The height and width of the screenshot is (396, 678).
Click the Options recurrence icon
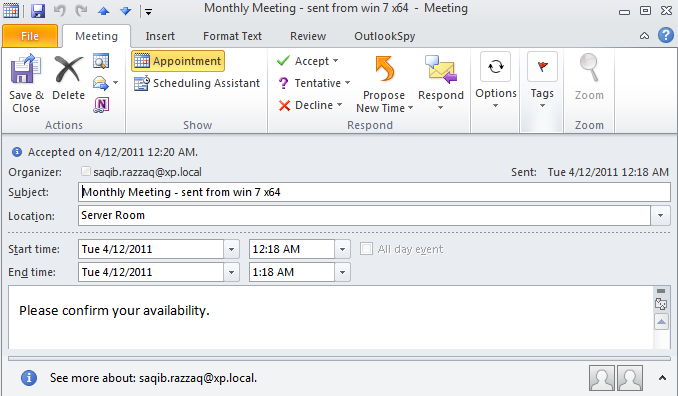496,67
